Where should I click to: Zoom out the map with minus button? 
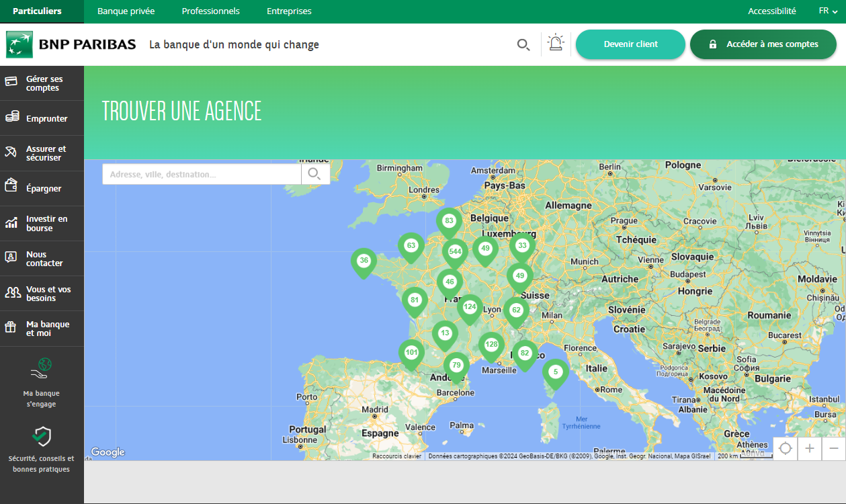[834, 449]
